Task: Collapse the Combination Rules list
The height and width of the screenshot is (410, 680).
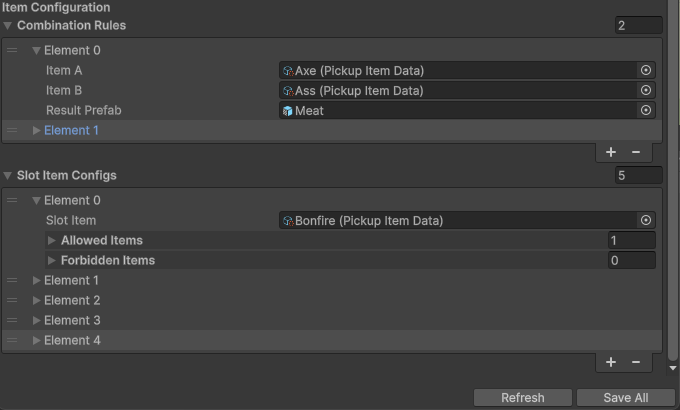Action: (8, 25)
